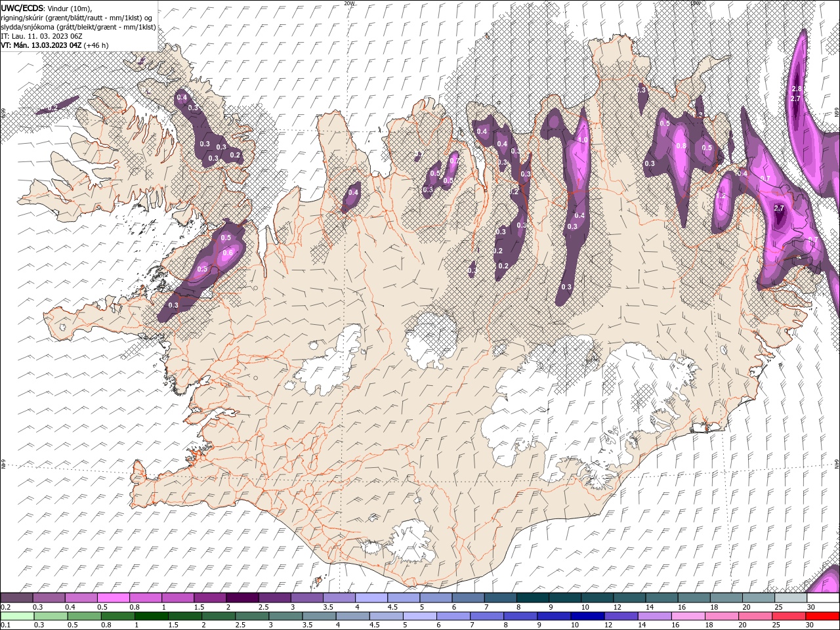
Task: Click the lower legend swatch between 16 and 18
Action: pos(688,616)
